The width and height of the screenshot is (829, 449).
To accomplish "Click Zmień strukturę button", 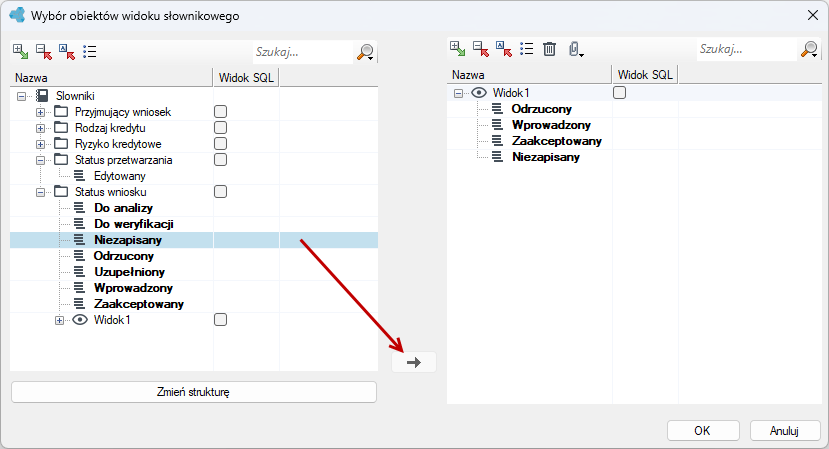I will (x=194, y=392).
